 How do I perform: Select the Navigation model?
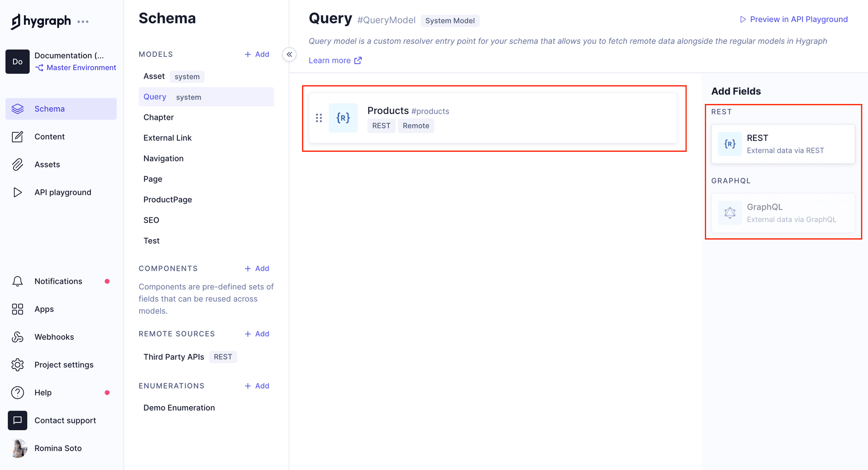point(206,159)
